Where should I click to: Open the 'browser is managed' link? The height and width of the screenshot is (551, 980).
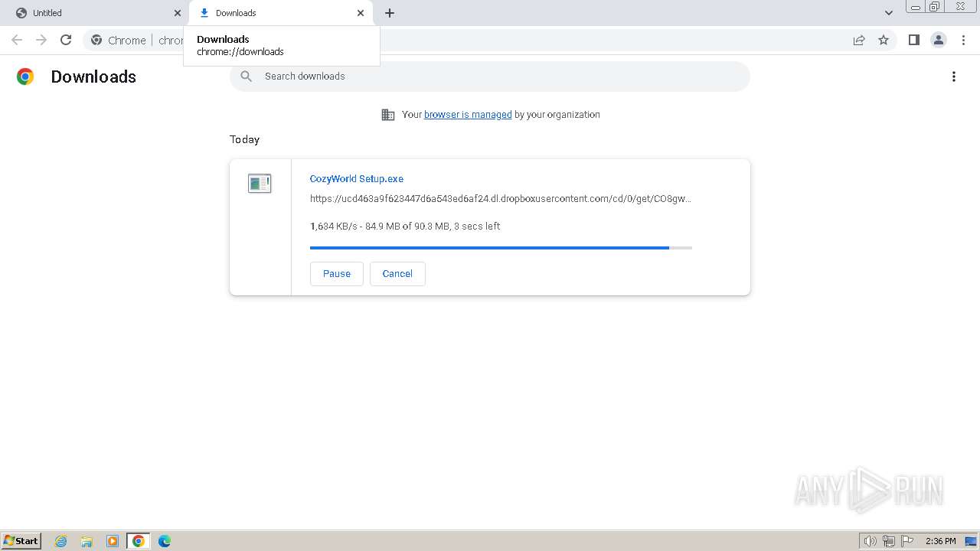point(468,115)
